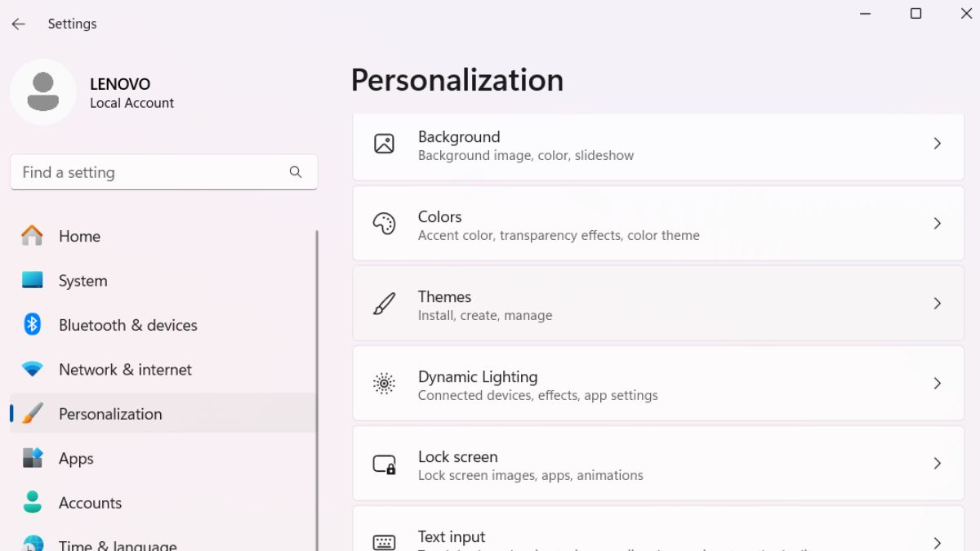
Task: Click the sidebar vertical scrollbar
Action: click(317, 389)
